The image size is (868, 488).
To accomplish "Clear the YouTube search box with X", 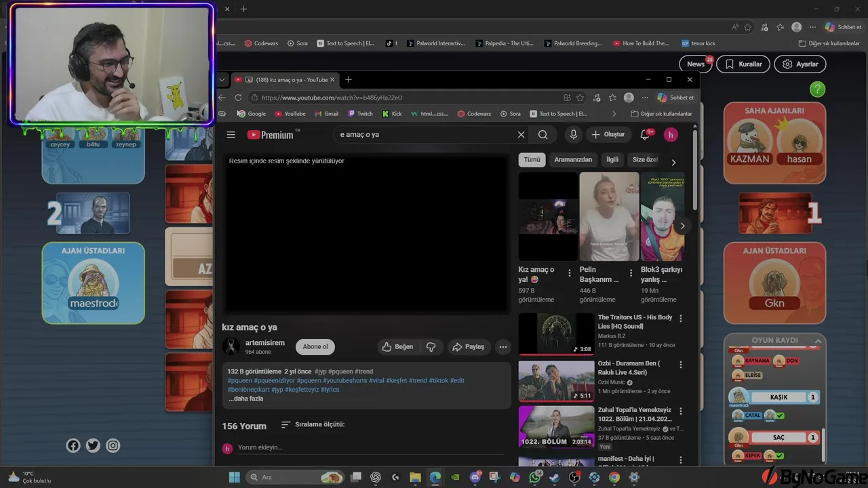I will point(521,135).
